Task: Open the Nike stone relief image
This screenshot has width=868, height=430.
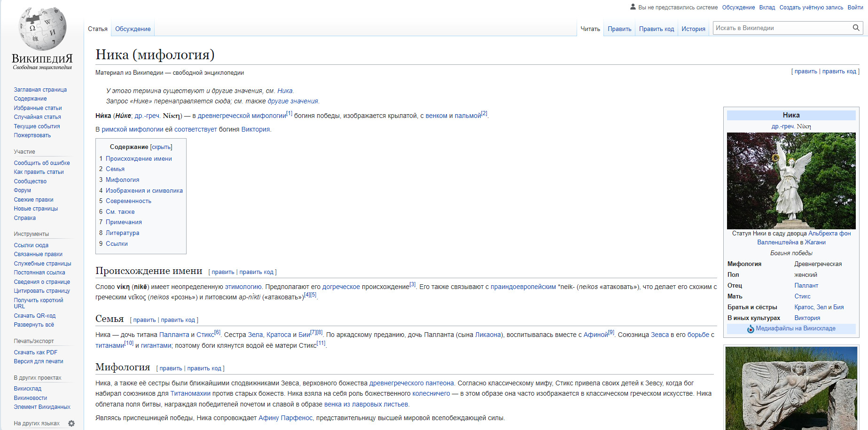Action: [791, 388]
